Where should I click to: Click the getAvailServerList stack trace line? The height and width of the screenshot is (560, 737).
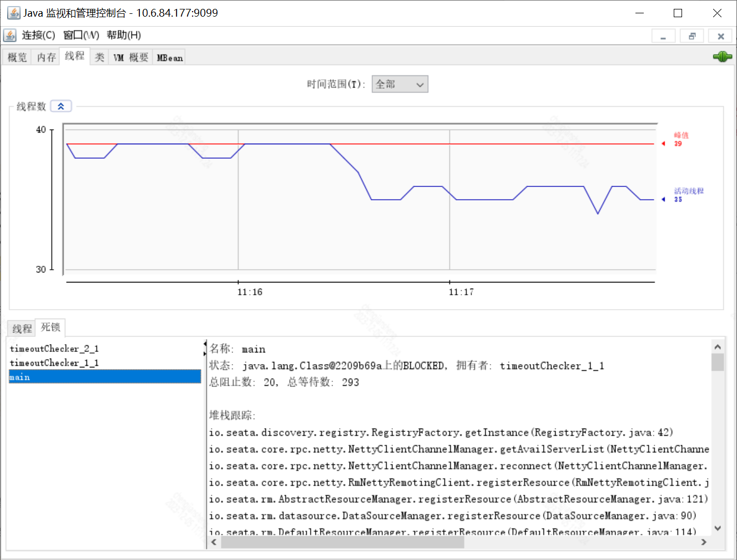(x=459, y=449)
